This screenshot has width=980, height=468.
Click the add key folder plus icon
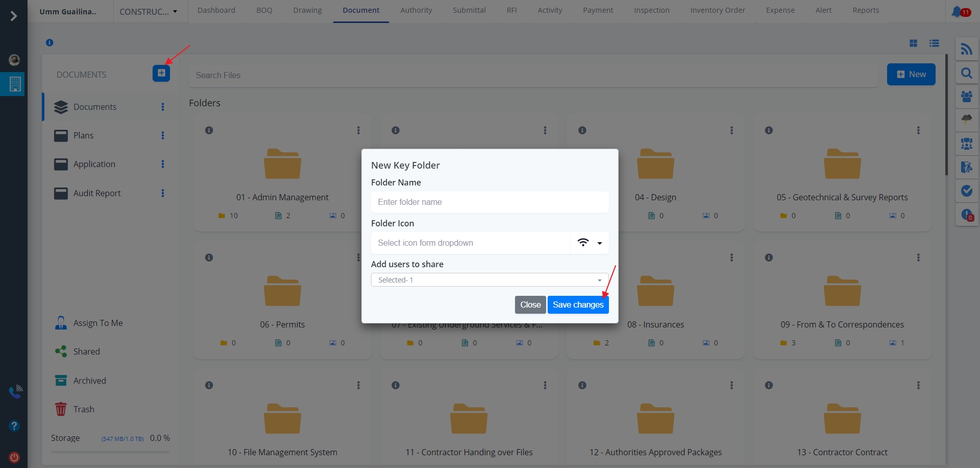click(x=161, y=73)
